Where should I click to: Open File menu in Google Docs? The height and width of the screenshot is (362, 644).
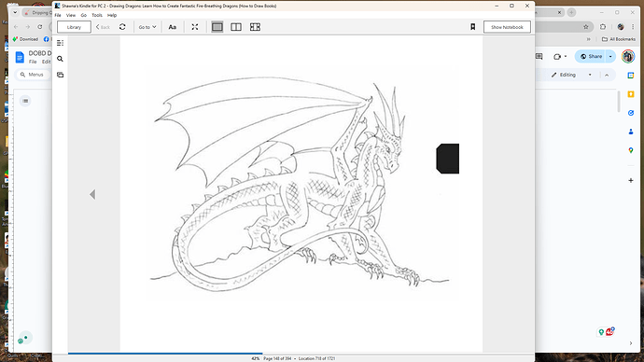tap(33, 62)
